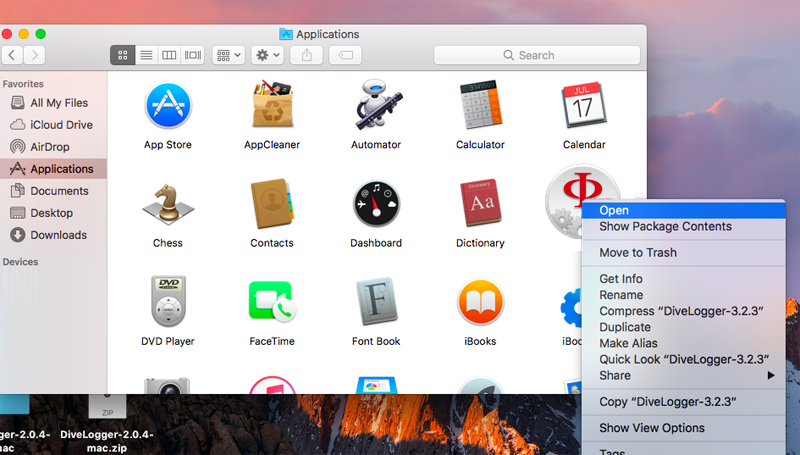Screen dimensions: 800x455
Task: Switch to column view
Action: (169, 55)
